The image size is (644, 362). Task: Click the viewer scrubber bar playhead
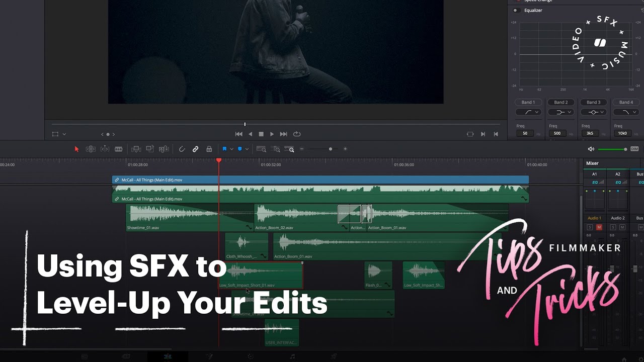245,124
